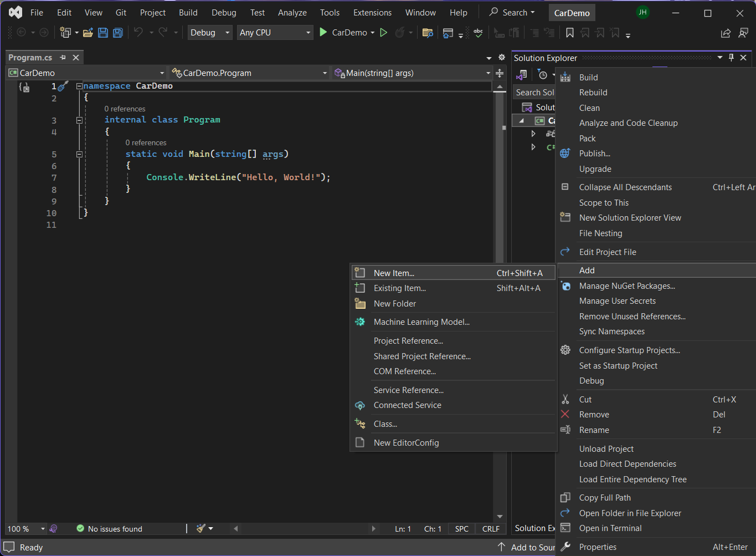This screenshot has width=756, height=556.
Task: Click the Live Share icon
Action: pyautogui.click(x=725, y=33)
